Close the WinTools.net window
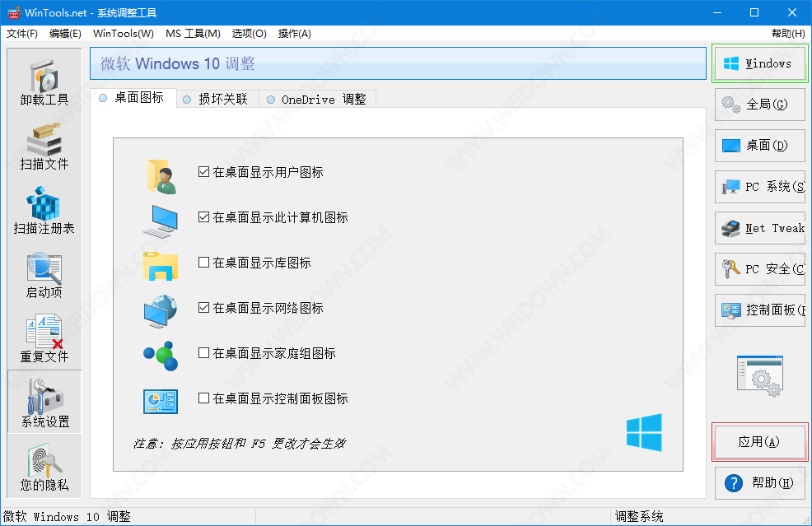Viewport: 812px width, 526px height. [x=791, y=12]
